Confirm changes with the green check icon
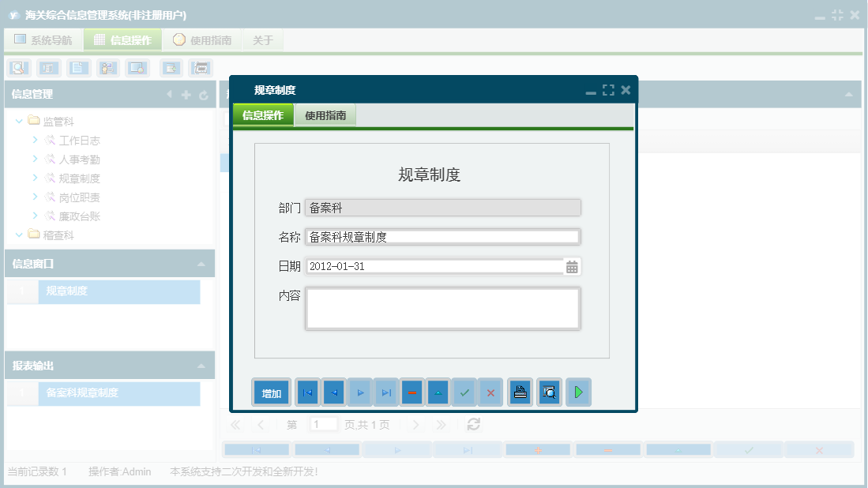 point(464,392)
